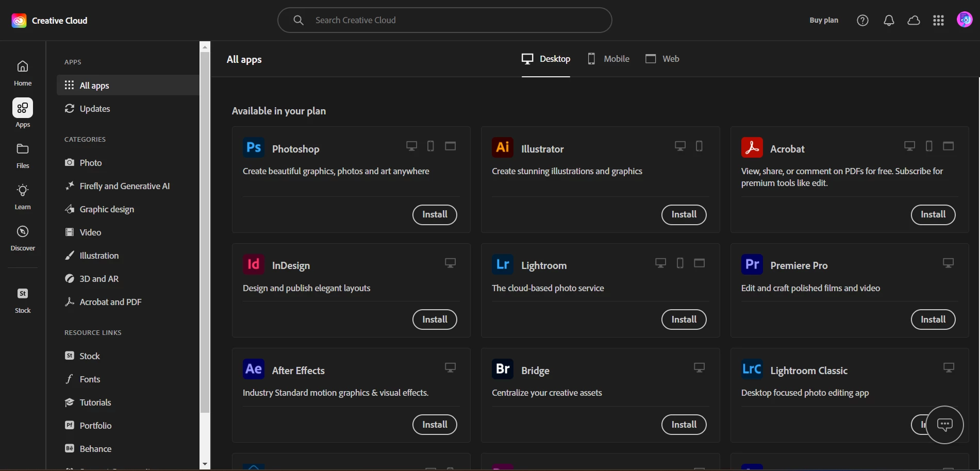Select the Photo category

click(128, 163)
